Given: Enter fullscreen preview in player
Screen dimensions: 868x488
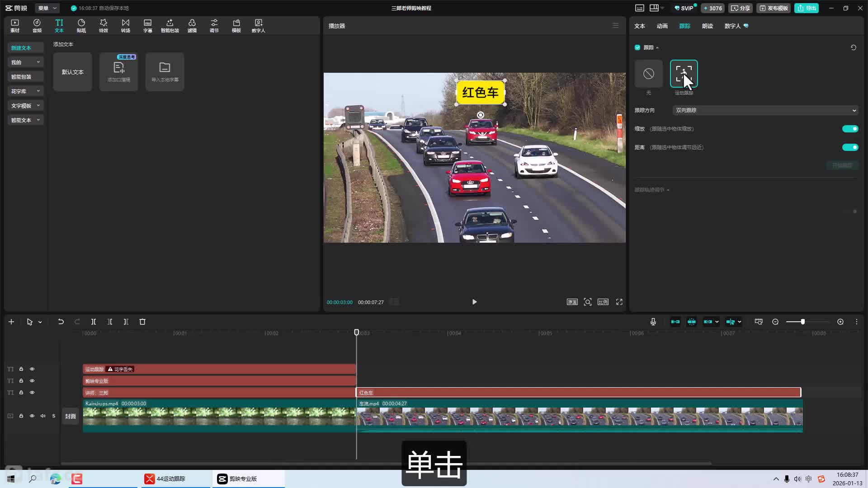Looking at the screenshot, I should click(x=619, y=302).
